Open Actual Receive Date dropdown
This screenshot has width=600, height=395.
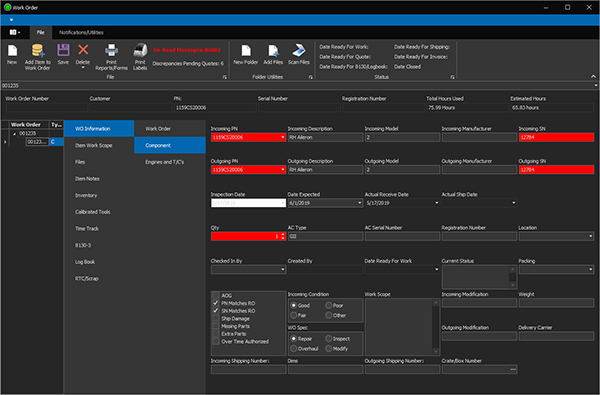point(437,203)
